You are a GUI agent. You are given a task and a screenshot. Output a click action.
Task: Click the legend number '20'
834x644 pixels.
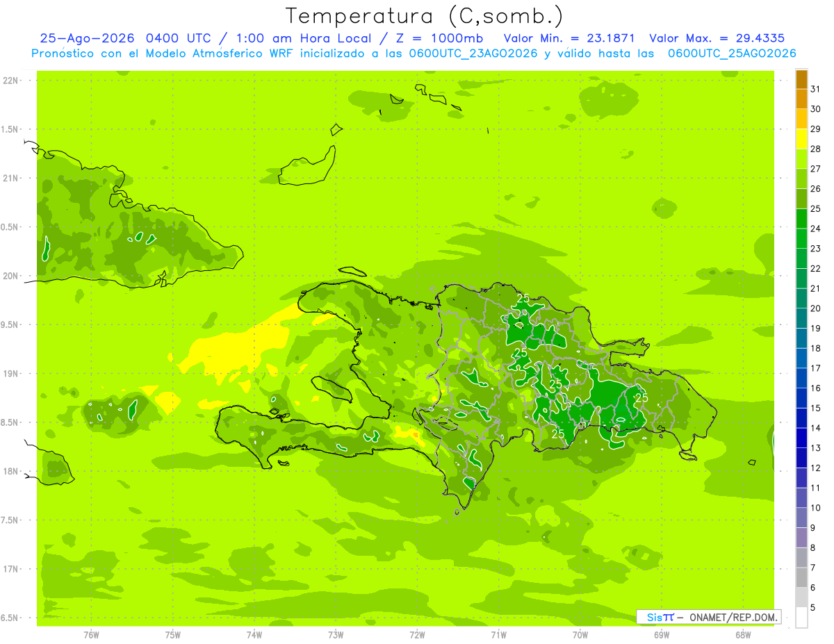click(816, 308)
